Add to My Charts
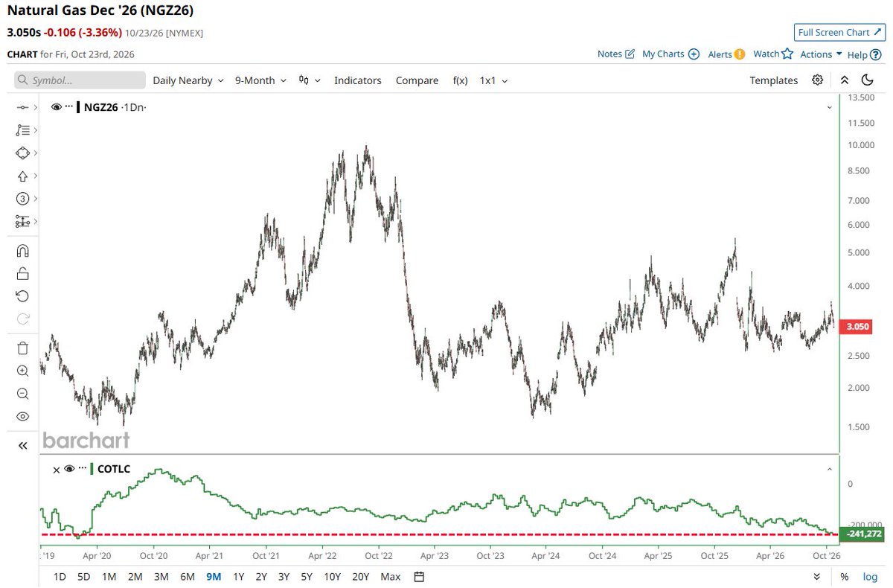This screenshot has width=893, height=588. pos(670,54)
